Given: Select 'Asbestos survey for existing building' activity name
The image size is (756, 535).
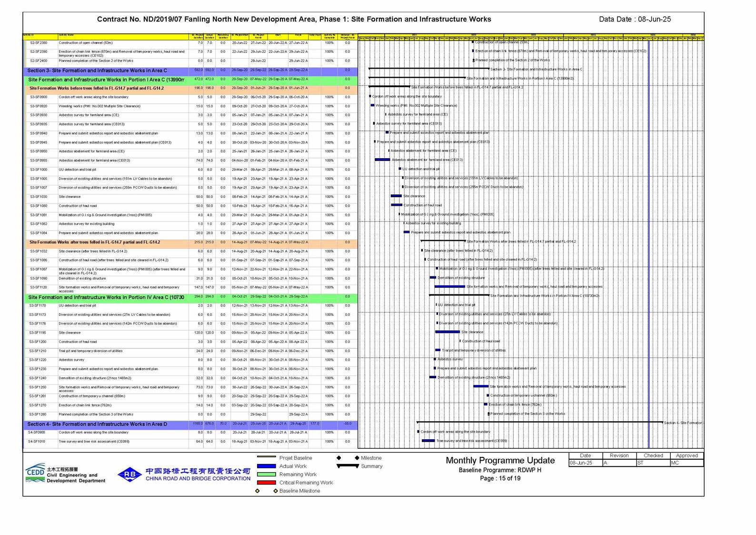Looking at the screenshot, I should click(86, 223).
